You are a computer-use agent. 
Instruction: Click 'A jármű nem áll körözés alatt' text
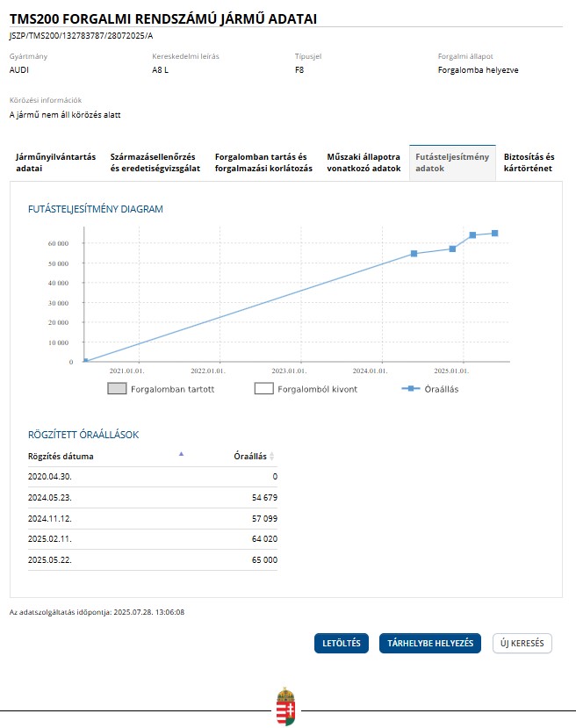click(65, 115)
